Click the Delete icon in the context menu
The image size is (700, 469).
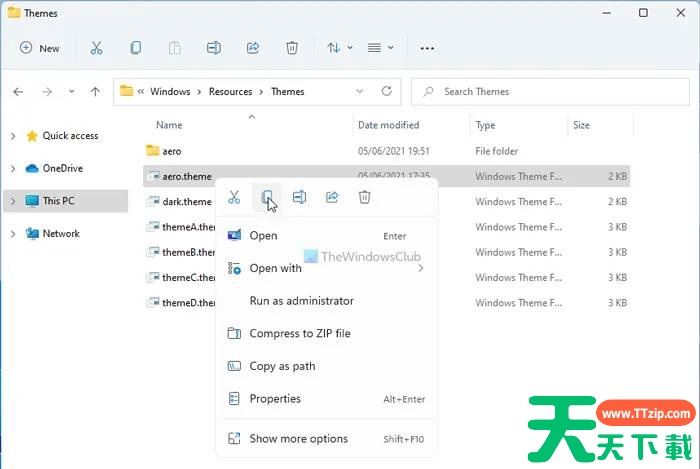(364, 197)
